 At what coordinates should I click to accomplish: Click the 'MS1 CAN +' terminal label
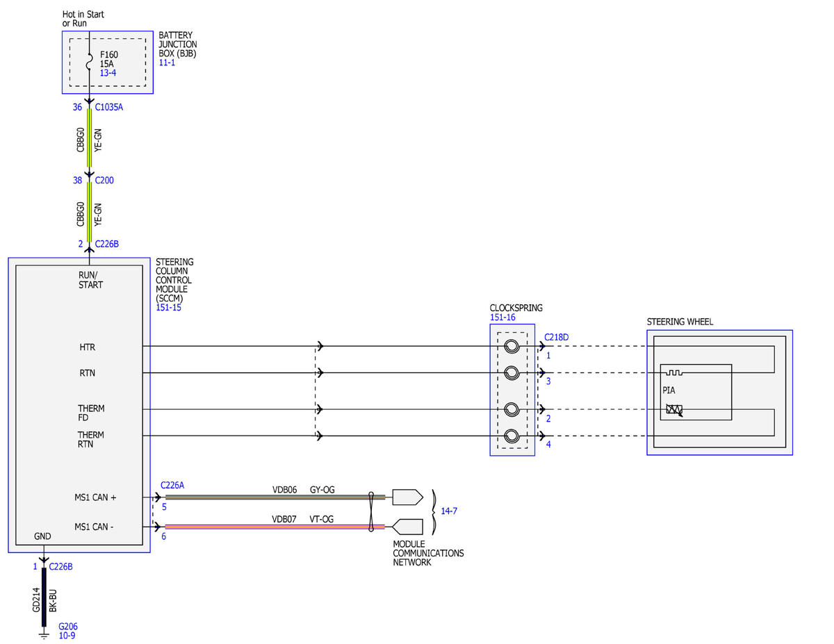tap(96, 497)
